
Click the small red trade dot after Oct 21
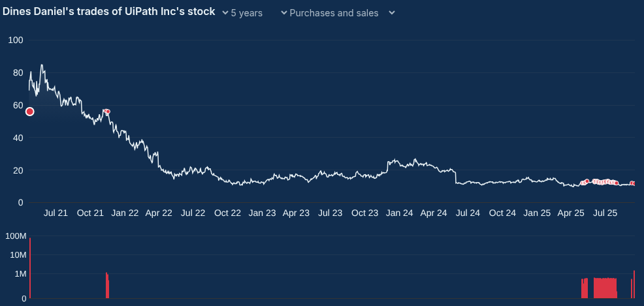click(x=108, y=112)
